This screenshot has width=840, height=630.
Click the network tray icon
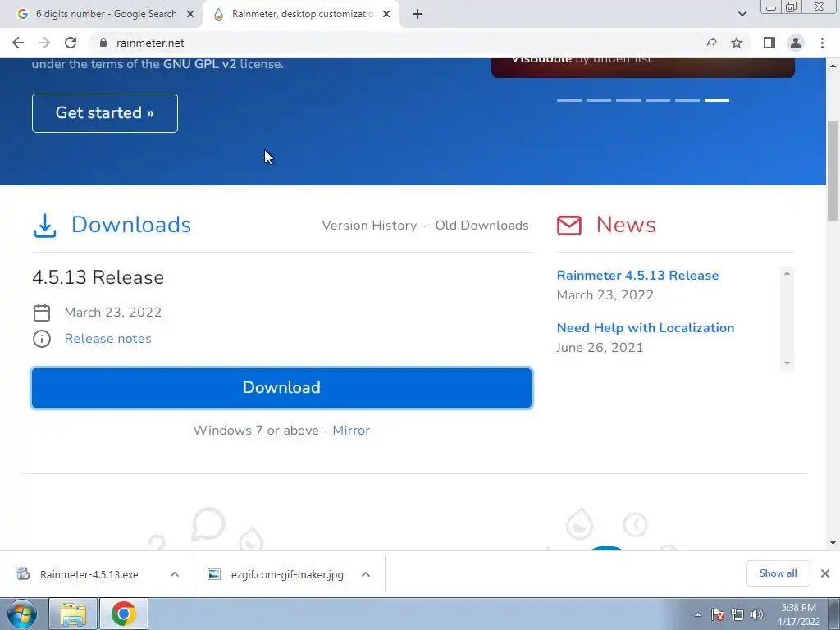[737, 614]
